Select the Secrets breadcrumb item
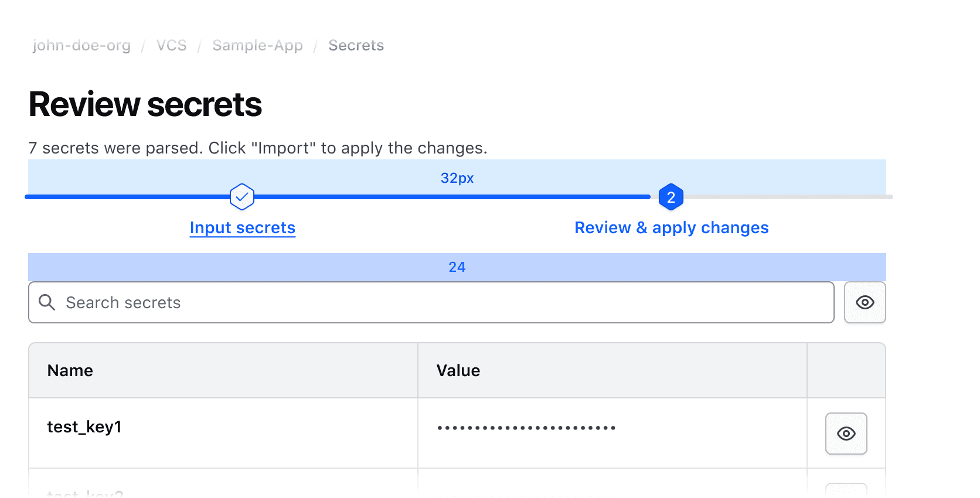Screen dimensions: 980x498 [356, 46]
